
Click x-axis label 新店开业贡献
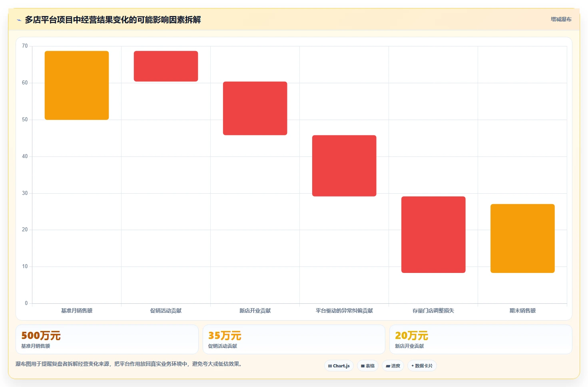pyautogui.click(x=255, y=311)
